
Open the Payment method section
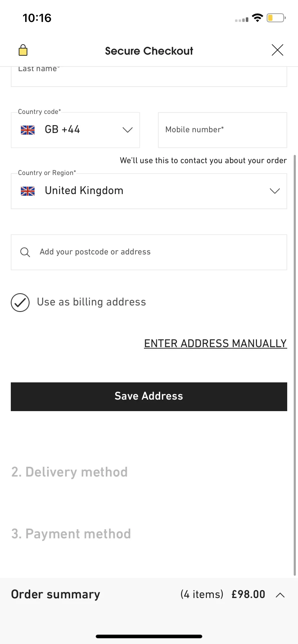point(71,534)
